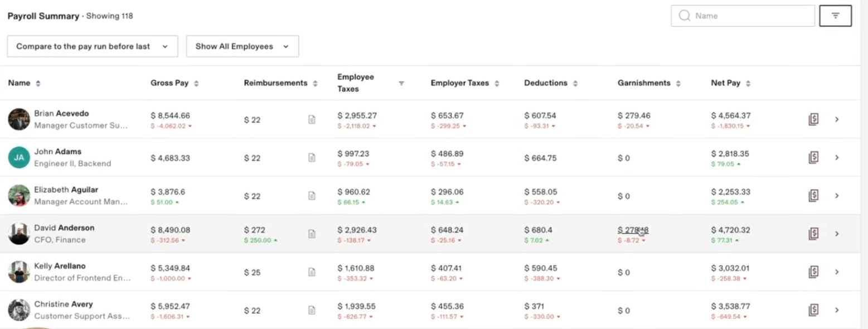This screenshot has width=868, height=329.
Task: Open David Anderson's pay stub icon
Action: click(813, 234)
